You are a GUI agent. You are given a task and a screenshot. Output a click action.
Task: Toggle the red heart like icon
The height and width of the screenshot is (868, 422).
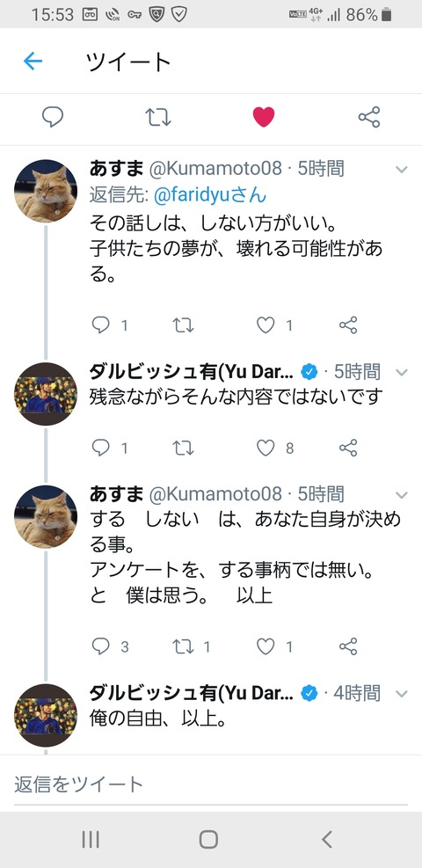(263, 117)
